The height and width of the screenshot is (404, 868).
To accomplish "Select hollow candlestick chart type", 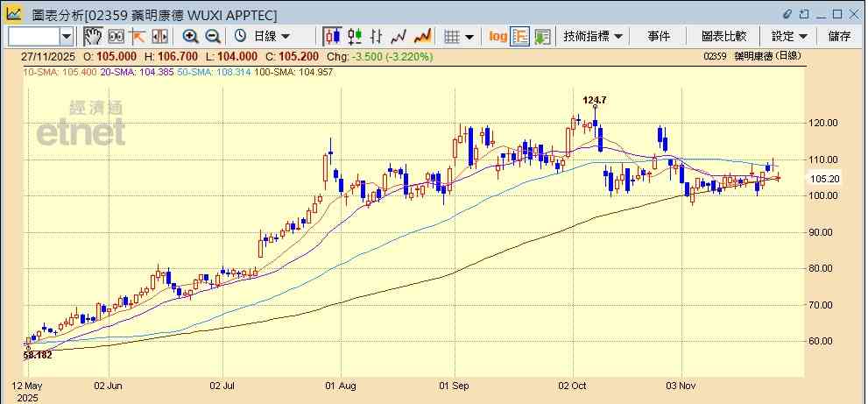I will point(354,36).
